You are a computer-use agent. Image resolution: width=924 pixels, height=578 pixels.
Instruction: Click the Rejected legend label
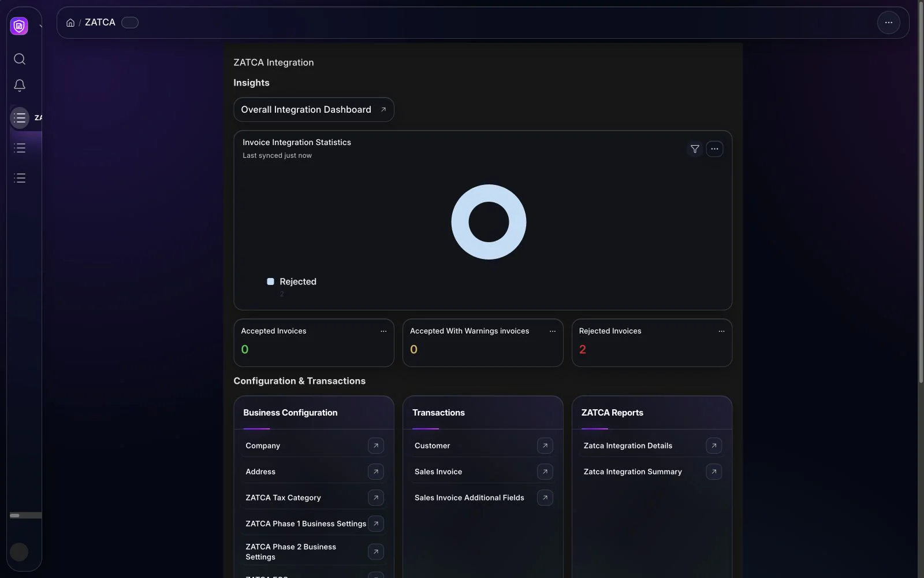click(298, 281)
